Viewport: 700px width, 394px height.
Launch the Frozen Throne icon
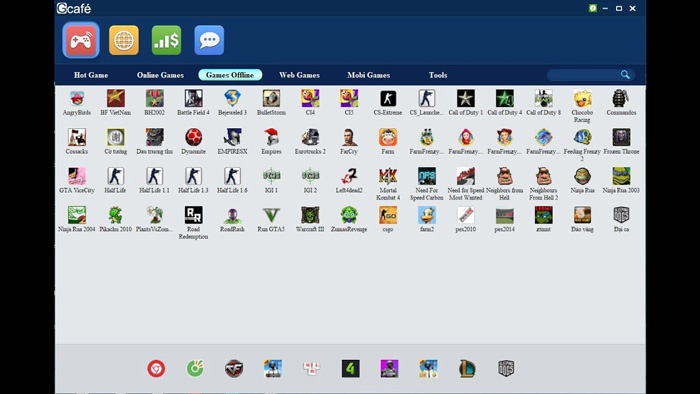pyautogui.click(x=621, y=137)
